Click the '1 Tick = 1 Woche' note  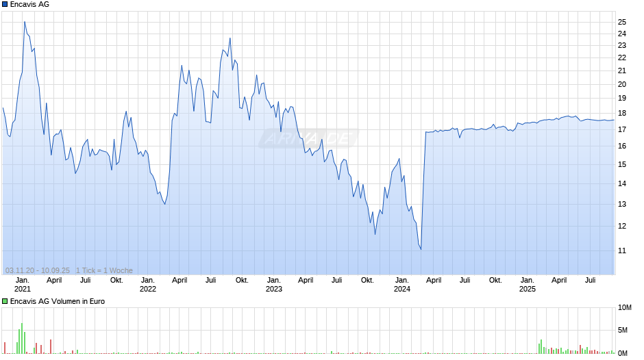pos(104,270)
